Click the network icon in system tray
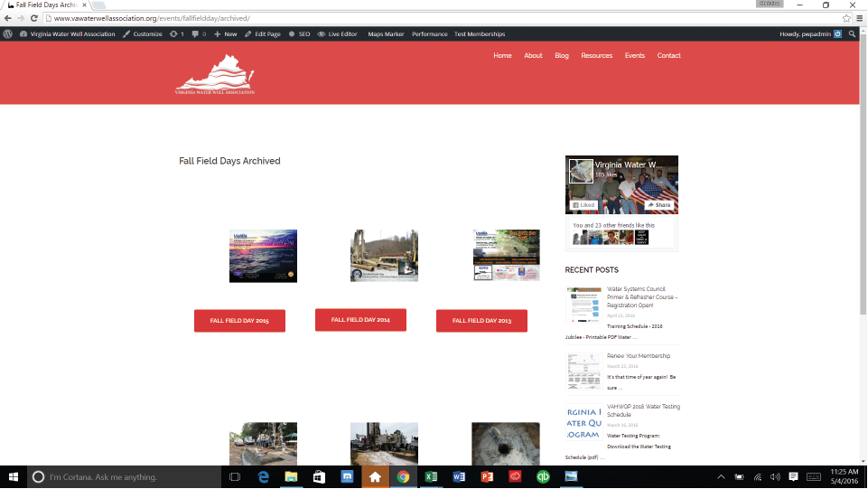The height and width of the screenshot is (489, 868). (757, 477)
